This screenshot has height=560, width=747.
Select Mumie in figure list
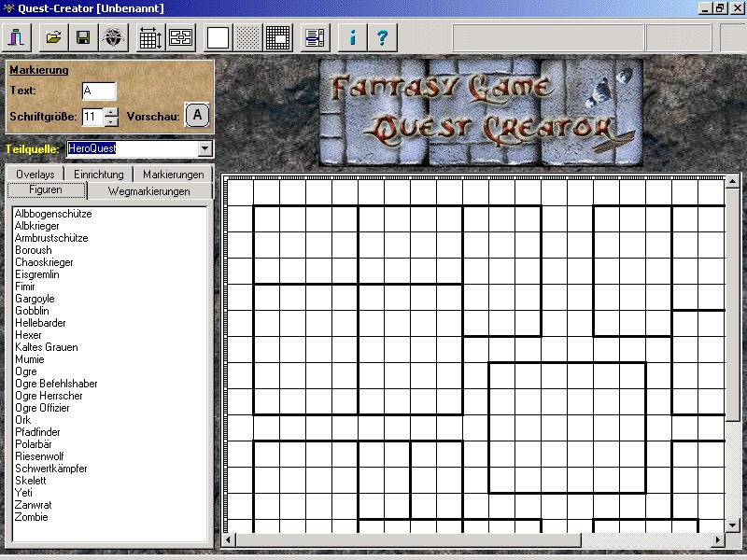coord(30,359)
